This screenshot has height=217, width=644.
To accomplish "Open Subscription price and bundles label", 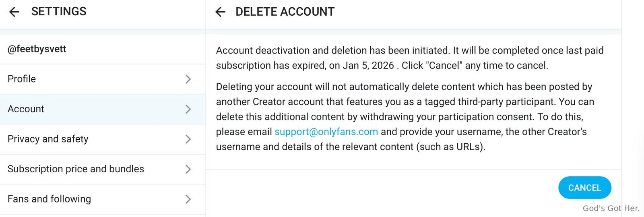I will click(x=76, y=169).
